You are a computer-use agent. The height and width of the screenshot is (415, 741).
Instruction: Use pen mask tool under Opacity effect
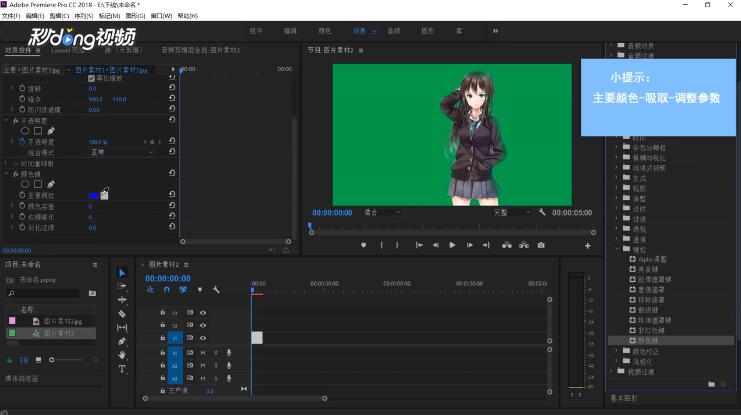point(51,130)
